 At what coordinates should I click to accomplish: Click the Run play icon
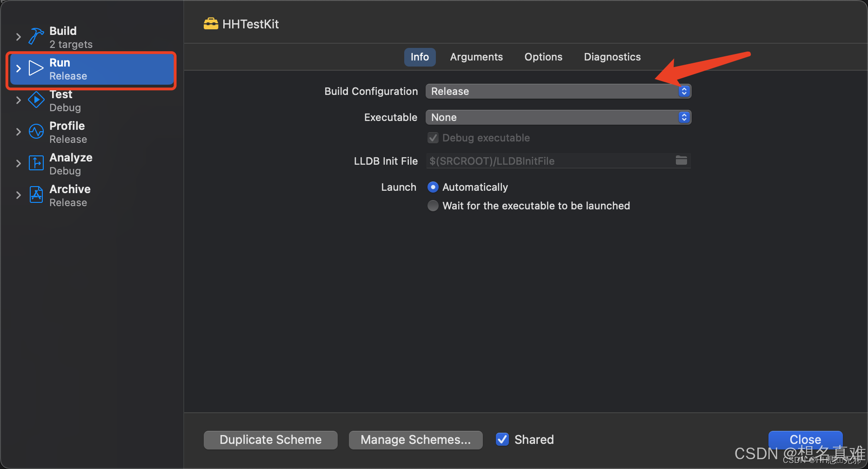(x=36, y=68)
